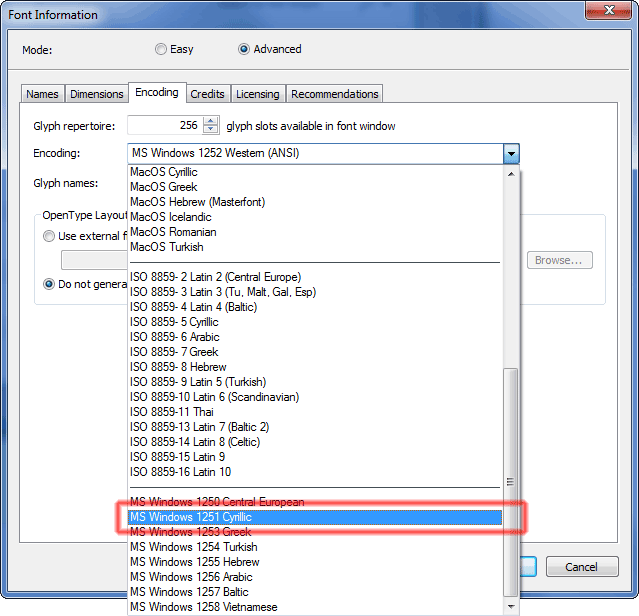This screenshot has height=616, width=639.
Task: Select the Advanced mode radio button
Action: tap(244, 49)
